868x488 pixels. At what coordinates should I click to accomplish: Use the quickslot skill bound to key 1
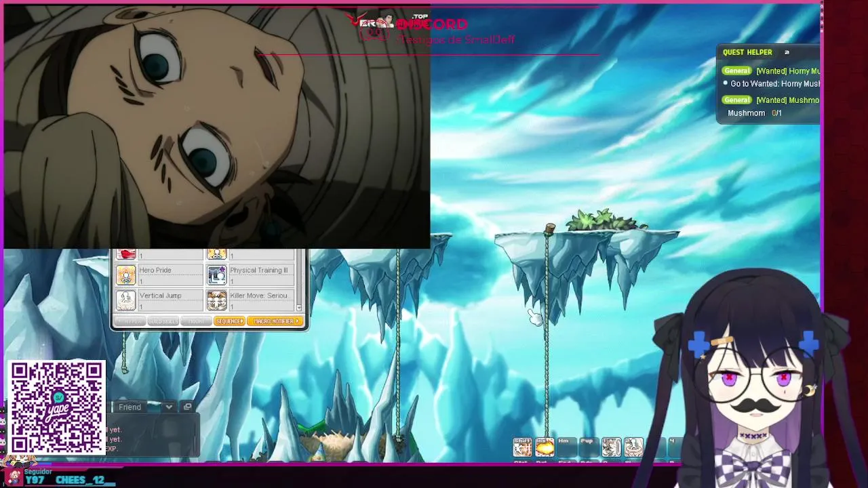(x=611, y=447)
